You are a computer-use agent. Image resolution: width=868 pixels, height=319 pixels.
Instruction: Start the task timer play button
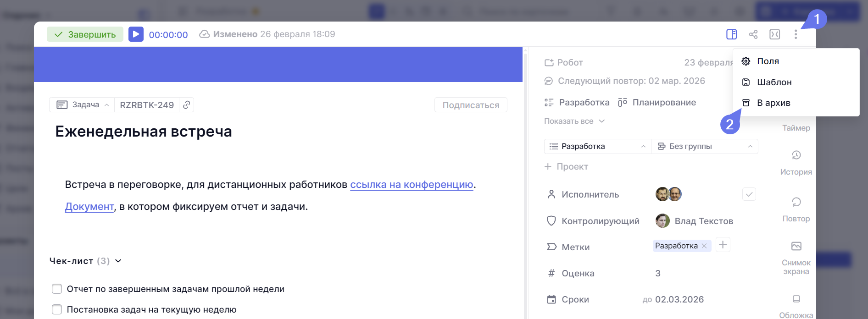click(x=136, y=34)
